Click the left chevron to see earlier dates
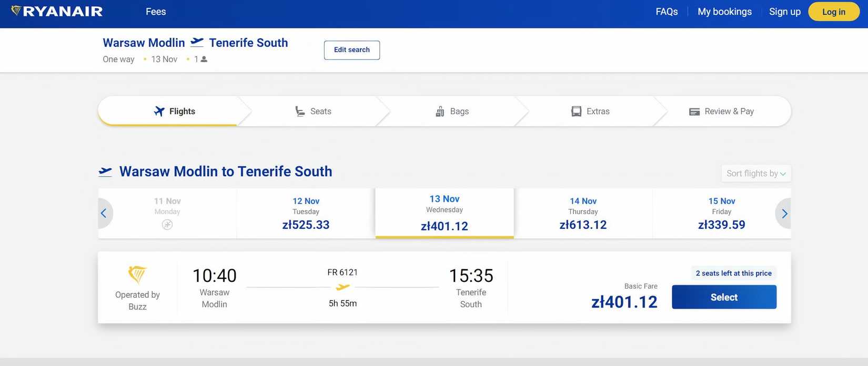 point(103,213)
